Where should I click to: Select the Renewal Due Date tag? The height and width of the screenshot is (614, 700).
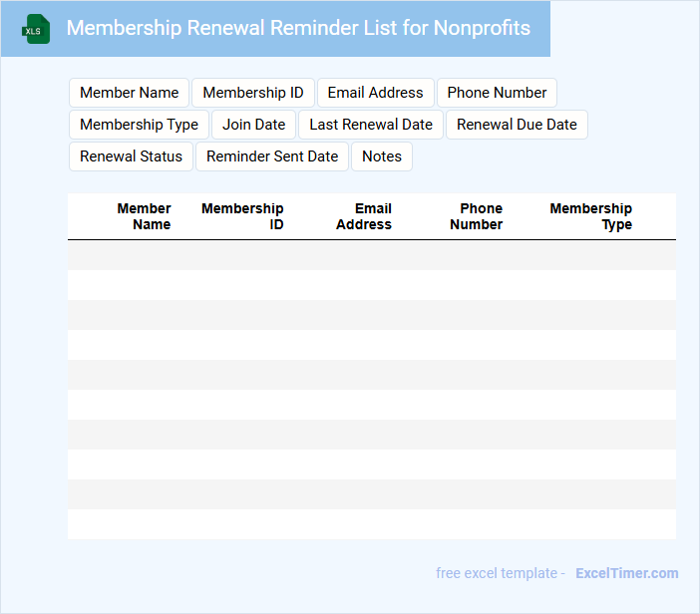(x=517, y=125)
